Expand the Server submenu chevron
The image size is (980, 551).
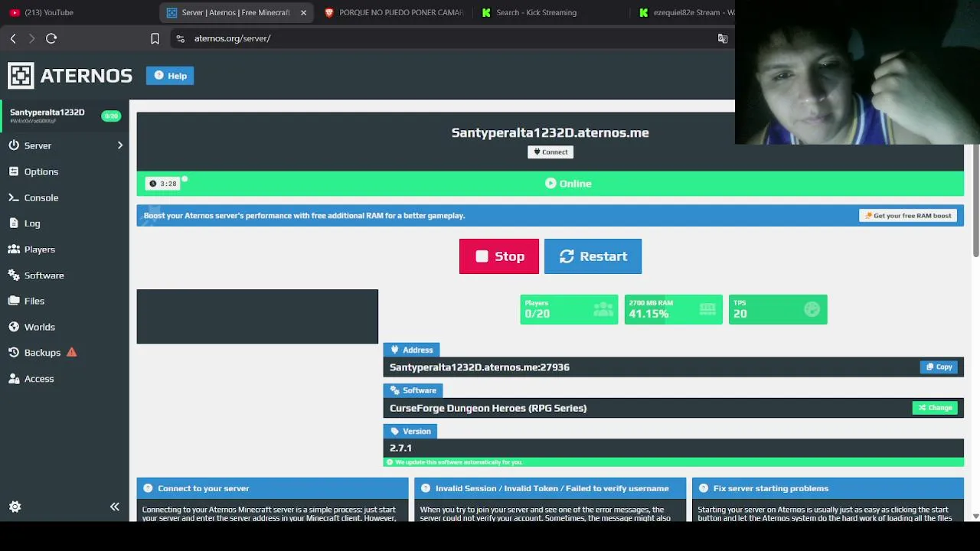[x=120, y=145]
